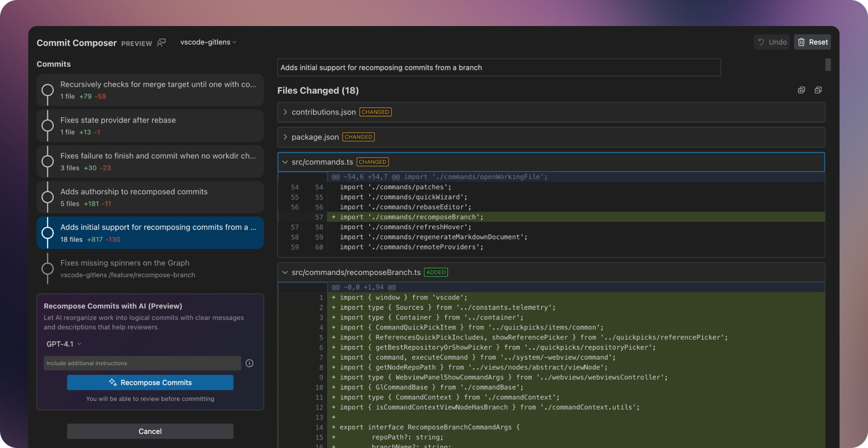Click the collapse all files icon

tap(818, 90)
